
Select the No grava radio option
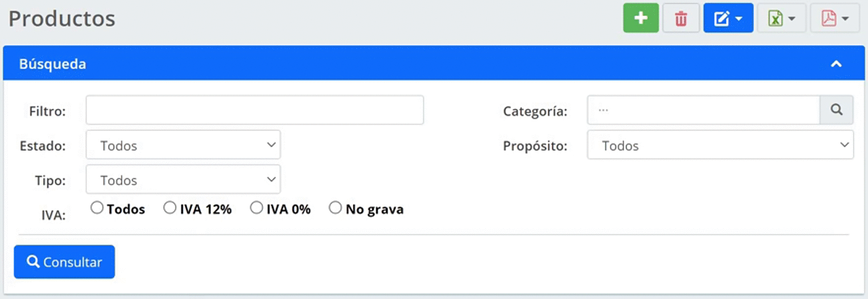pos(335,208)
